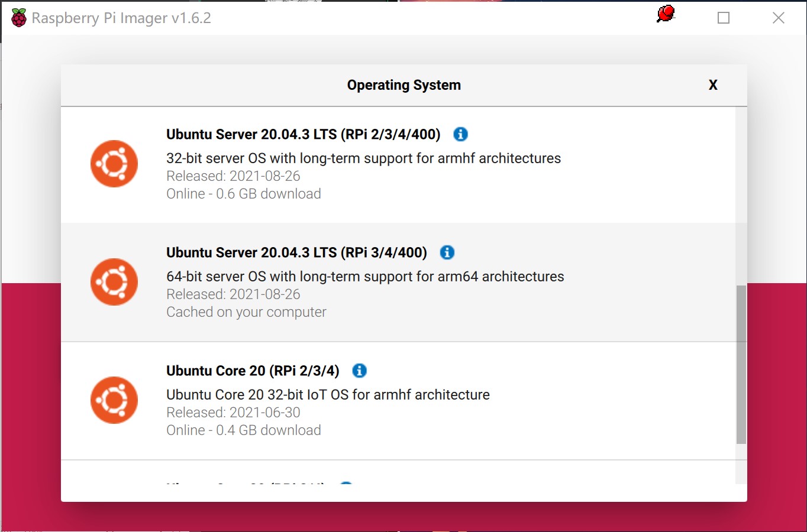This screenshot has height=532, width=807.
Task: Open info for Ubuntu Core 20
Action: pos(359,371)
